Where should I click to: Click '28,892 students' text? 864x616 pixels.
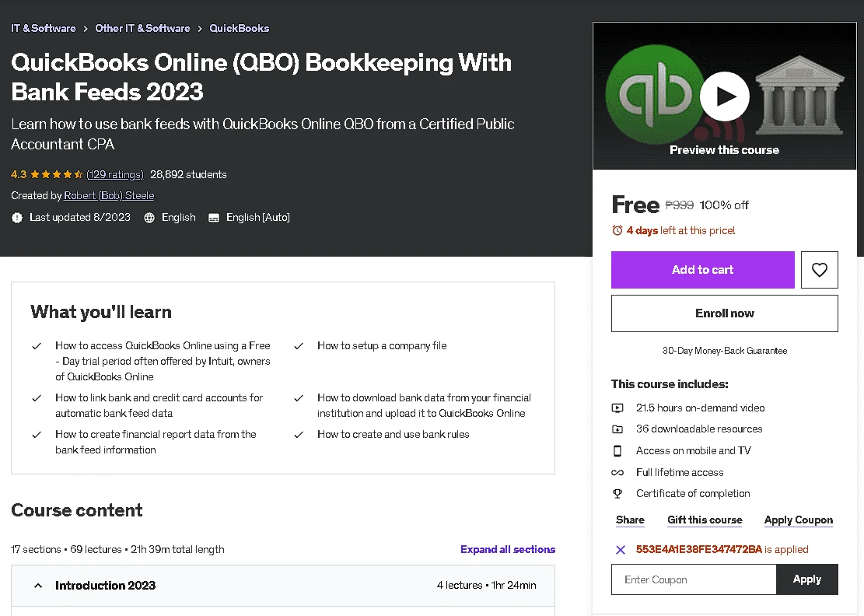click(188, 175)
